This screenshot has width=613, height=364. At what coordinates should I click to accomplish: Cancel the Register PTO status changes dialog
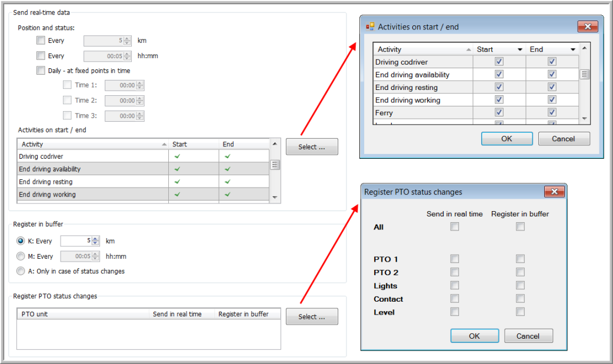pos(528,336)
